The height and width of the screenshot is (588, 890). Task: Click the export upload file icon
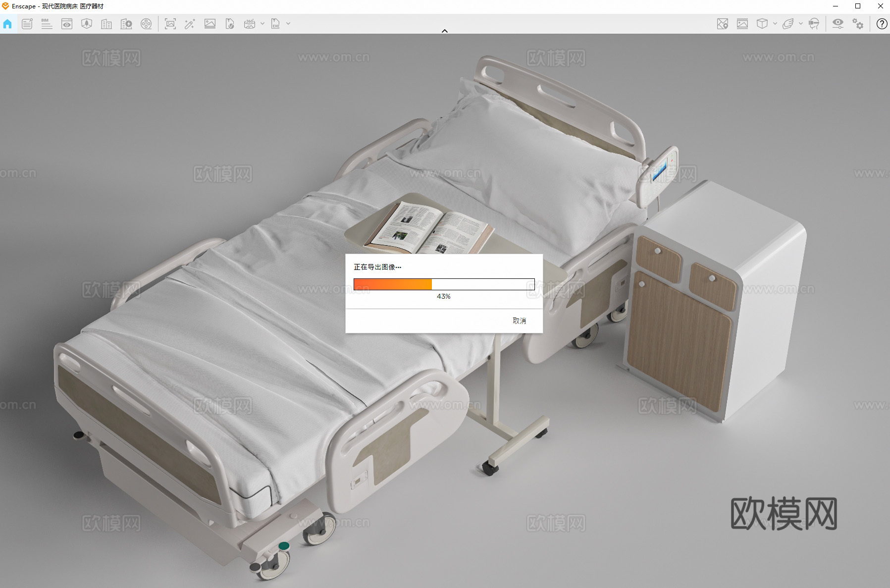[x=230, y=24]
